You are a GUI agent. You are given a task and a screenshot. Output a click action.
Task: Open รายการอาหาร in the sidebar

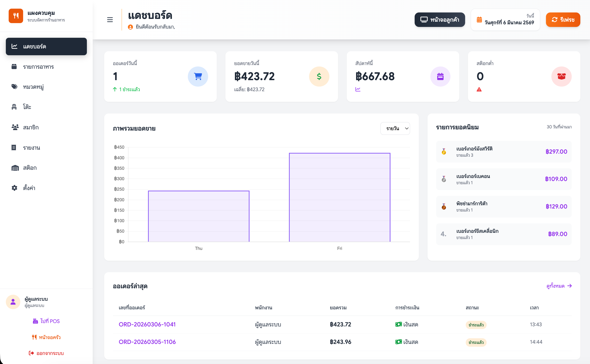coord(38,67)
